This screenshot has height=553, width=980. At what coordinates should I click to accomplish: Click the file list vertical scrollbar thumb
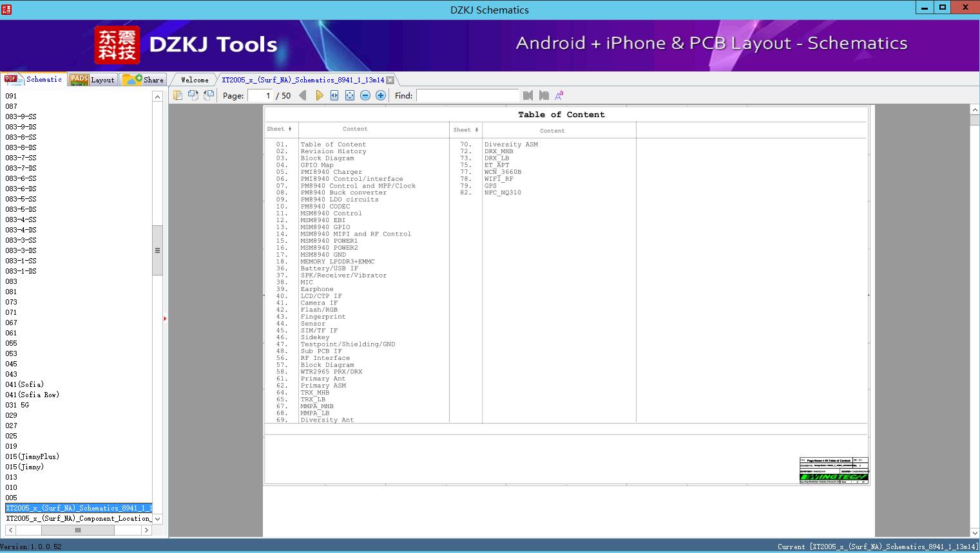(157, 250)
